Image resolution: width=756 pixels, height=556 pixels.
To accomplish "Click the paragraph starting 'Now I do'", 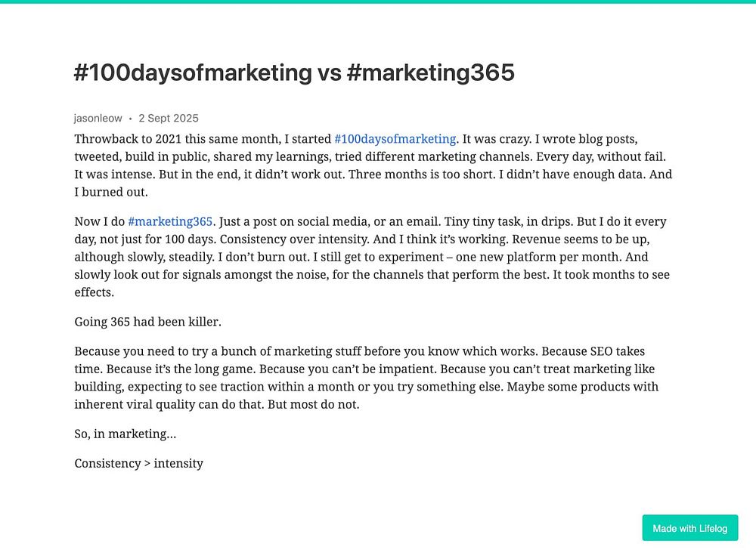I will [372, 257].
